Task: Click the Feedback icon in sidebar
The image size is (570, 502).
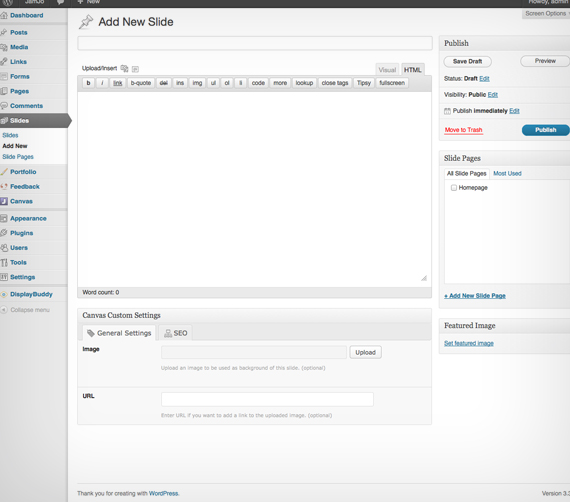Action: coord(4,186)
